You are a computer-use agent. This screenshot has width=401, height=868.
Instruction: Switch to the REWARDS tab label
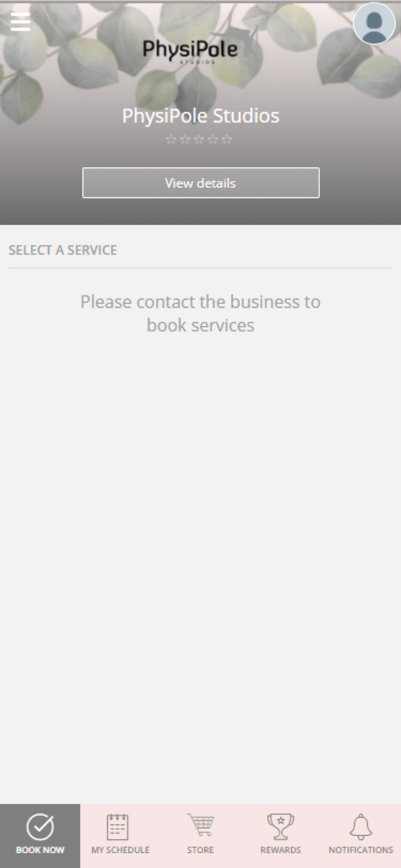[x=281, y=850]
